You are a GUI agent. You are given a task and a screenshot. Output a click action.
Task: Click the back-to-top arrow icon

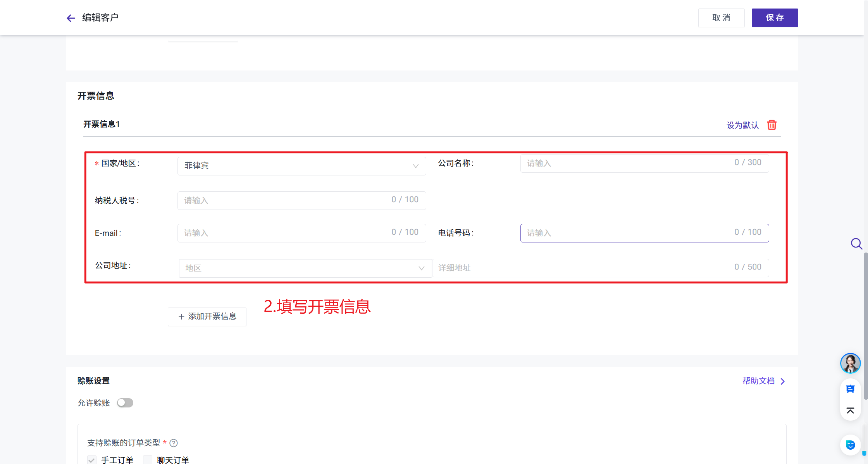click(x=850, y=411)
